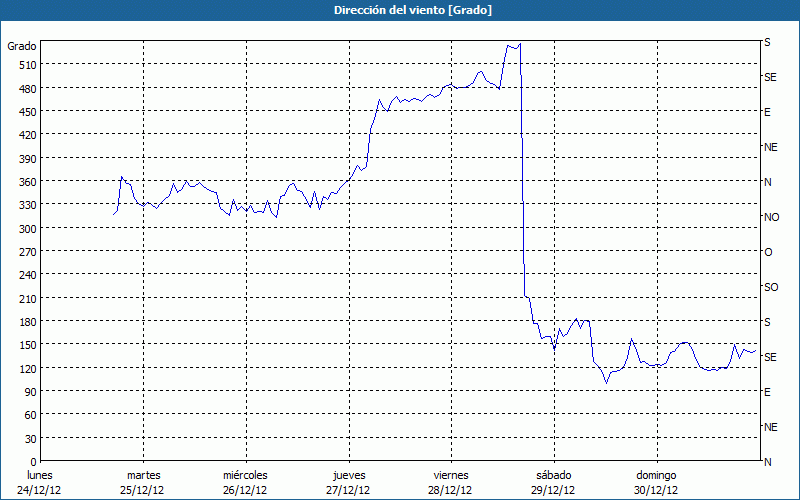The height and width of the screenshot is (500, 800).
Task: Click the highest peak of the blue line
Action: click(522, 43)
